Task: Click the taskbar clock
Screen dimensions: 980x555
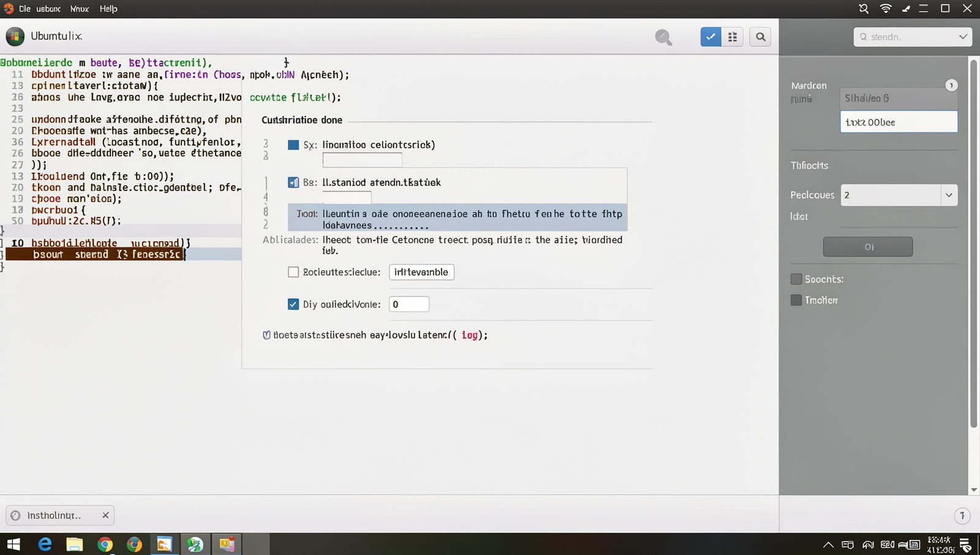Action: 940,545
